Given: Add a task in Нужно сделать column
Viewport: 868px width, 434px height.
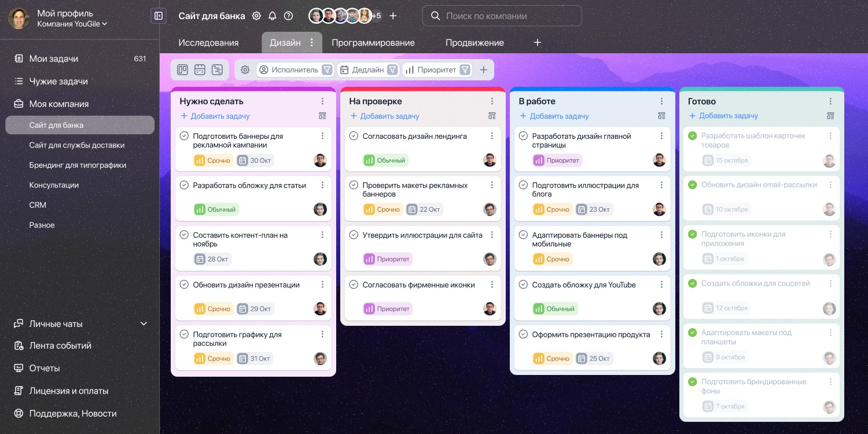Looking at the screenshot, I should pyautogui.click(x=215, y=116).
